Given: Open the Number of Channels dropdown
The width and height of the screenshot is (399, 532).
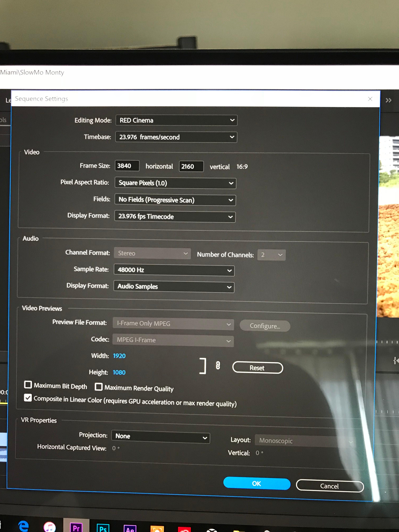Looking at the screenshot, I should pyautogui.click(x=272, y=255).
